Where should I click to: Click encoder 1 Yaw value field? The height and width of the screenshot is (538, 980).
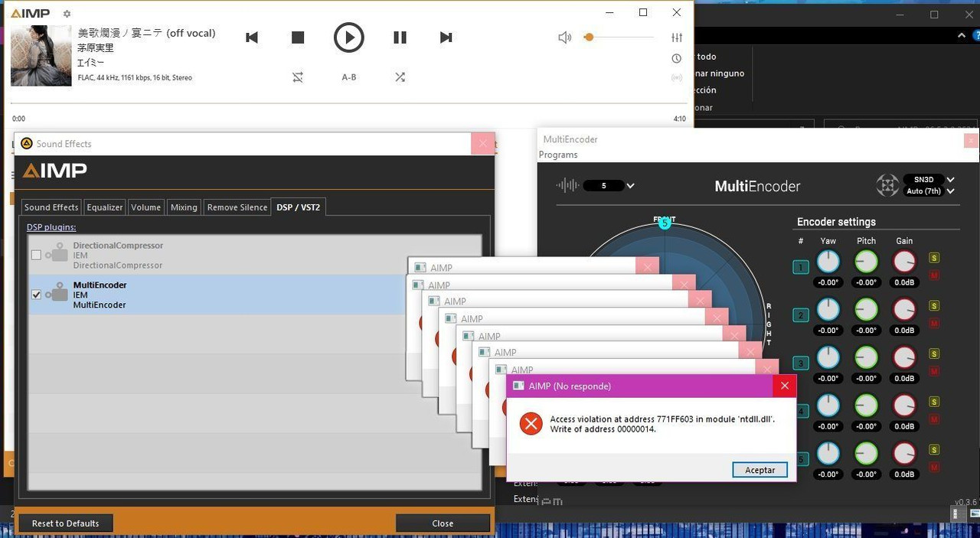828,282
